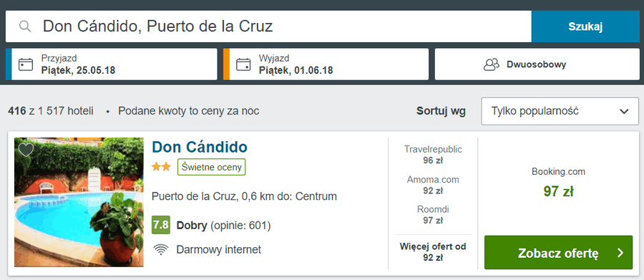Click the 7.8 rating score badge
This screenshot has width=644, height=280.
coord(160,225)
